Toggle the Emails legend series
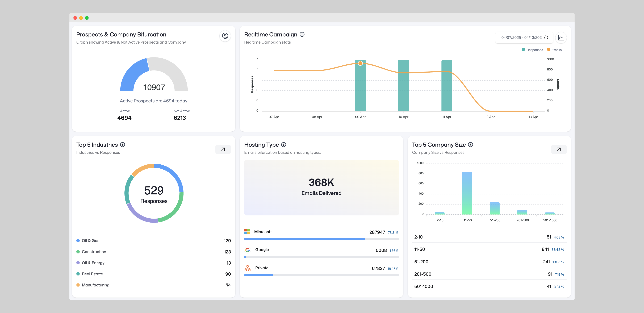This screenshot has width=644, height=313. click(x=554, y=50)
